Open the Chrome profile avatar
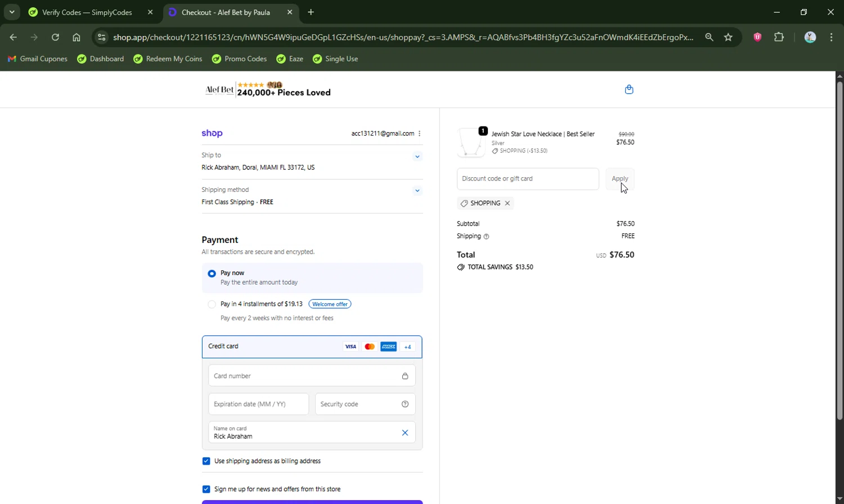The width and height of the screenshot is (844, 504). tap(810, 37)
